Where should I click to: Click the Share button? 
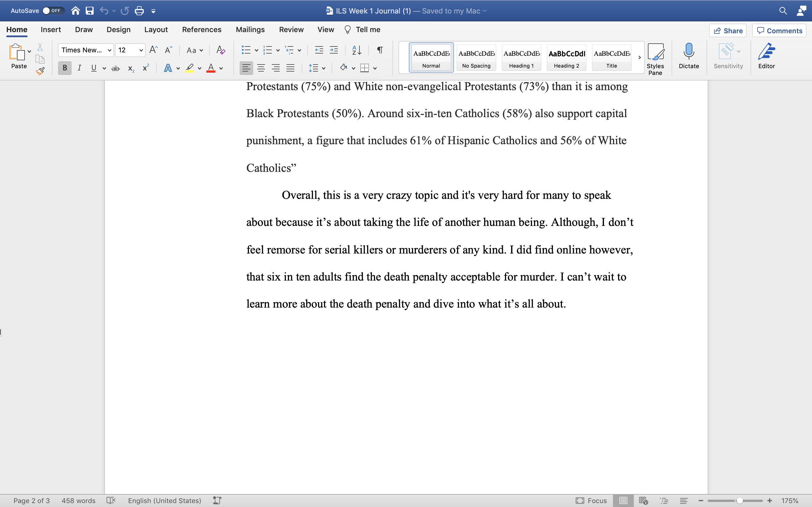(728, 30)
